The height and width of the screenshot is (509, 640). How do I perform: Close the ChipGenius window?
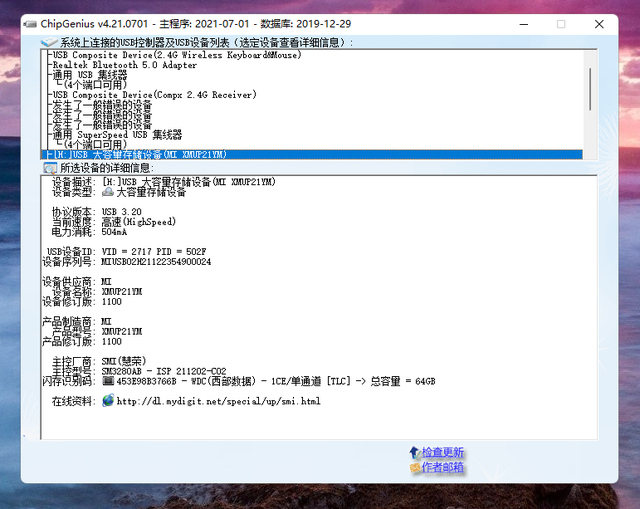(599, 24)
